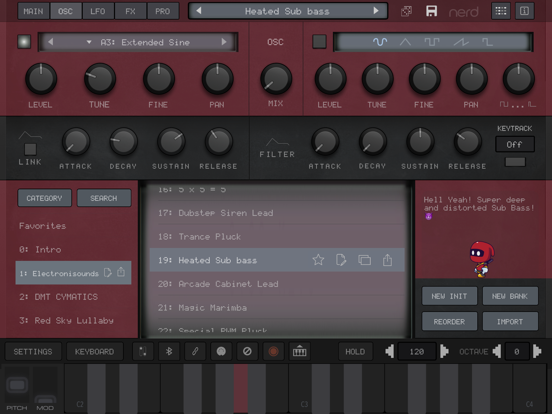
Task: Switch to the PRO tab
Action: 163,11
